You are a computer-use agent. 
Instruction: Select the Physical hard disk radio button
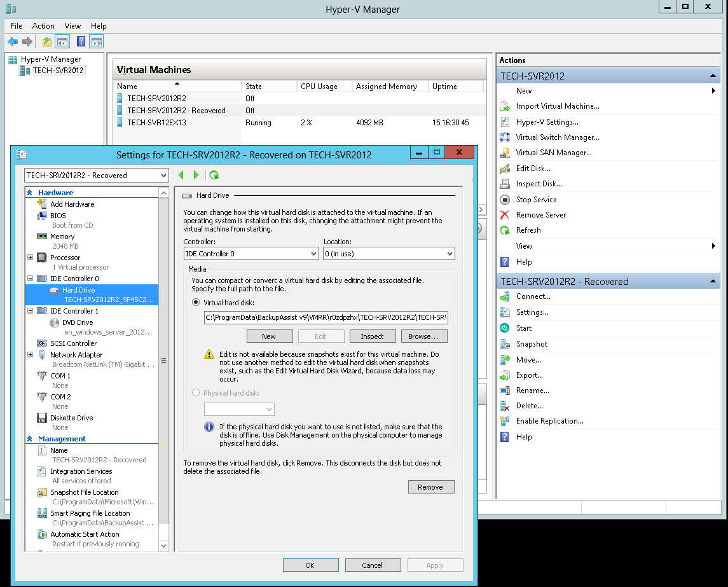196,393
